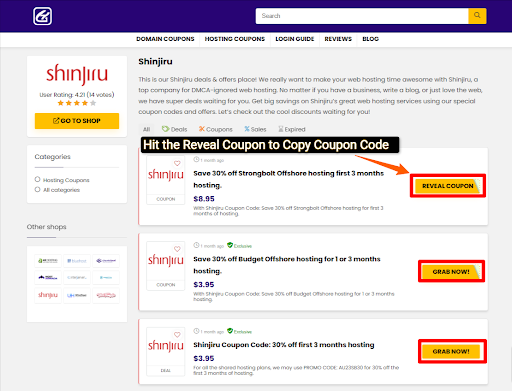
Task: Switch to the Sales filter tab
Action: pyautogui.click(x=255, y=129)
